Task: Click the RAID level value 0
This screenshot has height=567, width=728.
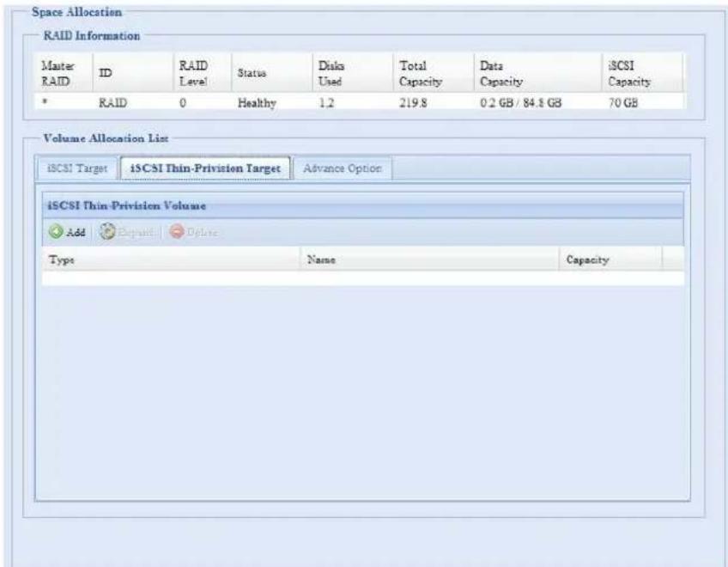Action: [183, 103]
